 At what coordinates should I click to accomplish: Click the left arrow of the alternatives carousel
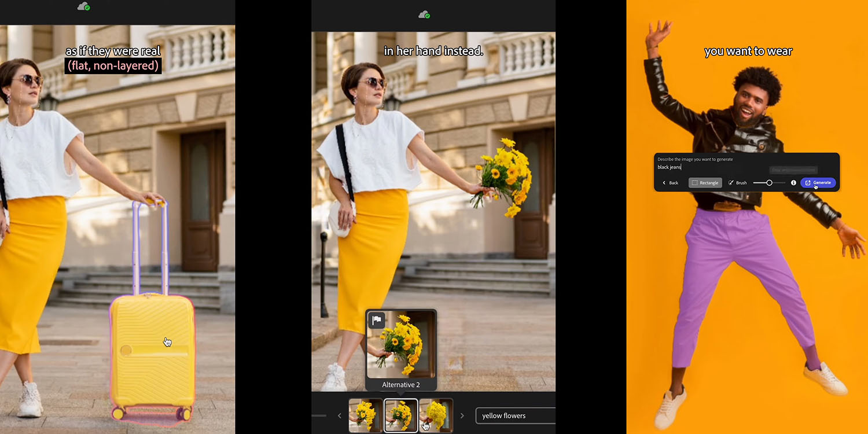coord(339,415)
